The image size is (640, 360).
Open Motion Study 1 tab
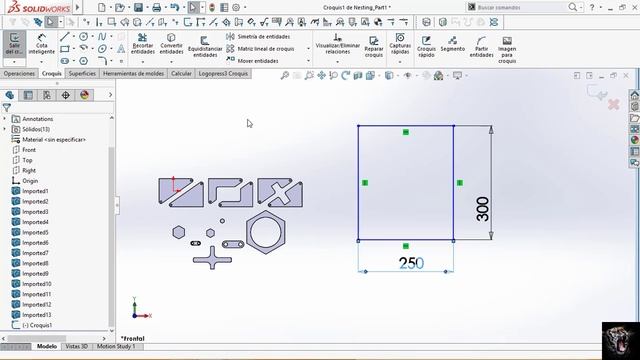[116, 346]
